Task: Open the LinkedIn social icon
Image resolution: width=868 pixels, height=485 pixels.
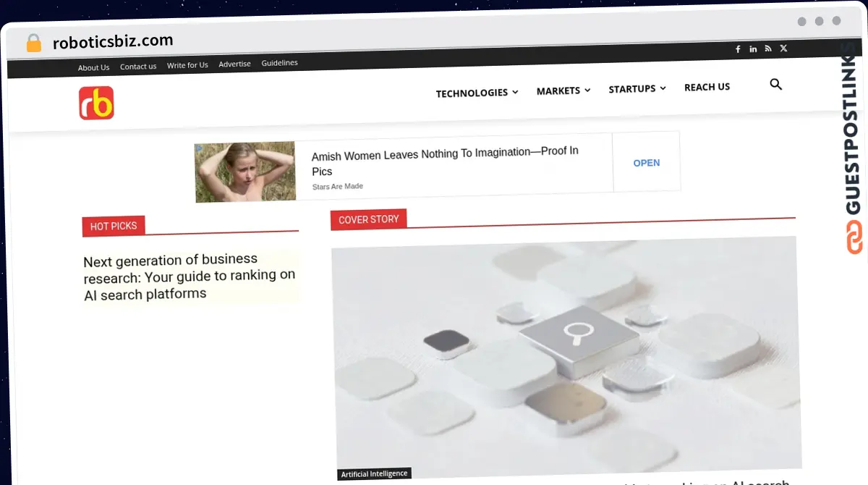Action: tap(753, 49)
